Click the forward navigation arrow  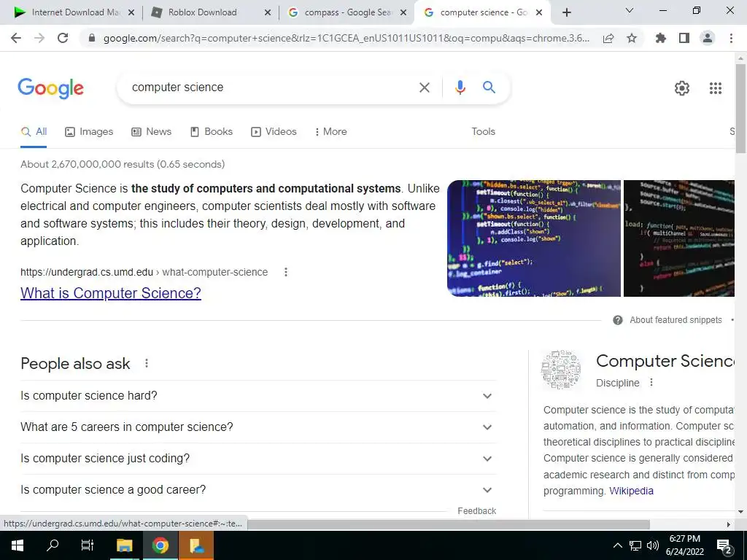[39, 38]
